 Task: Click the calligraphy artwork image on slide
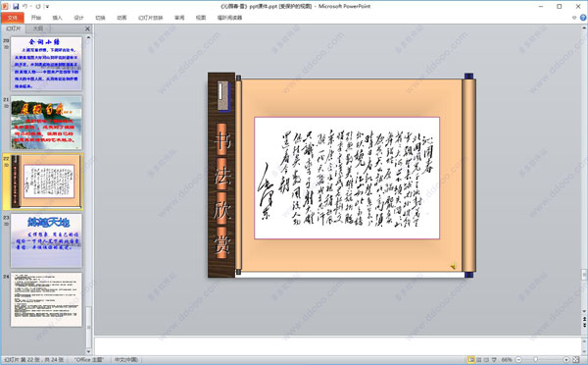point(347,178)
